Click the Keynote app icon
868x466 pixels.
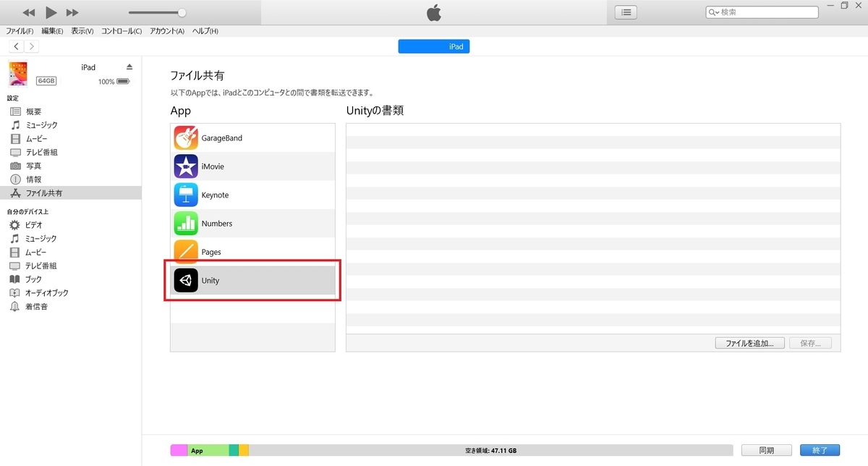pyautogui.click(x=186, y=195)
